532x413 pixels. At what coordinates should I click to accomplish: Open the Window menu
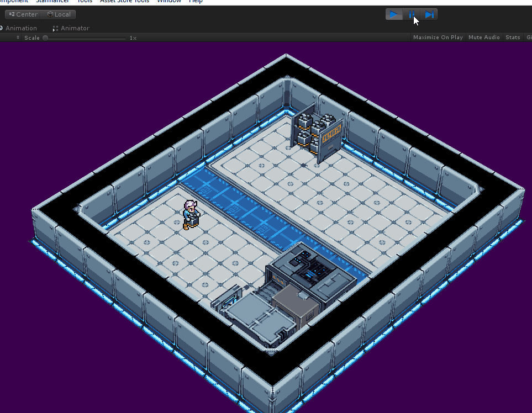(x=169, y=1)
